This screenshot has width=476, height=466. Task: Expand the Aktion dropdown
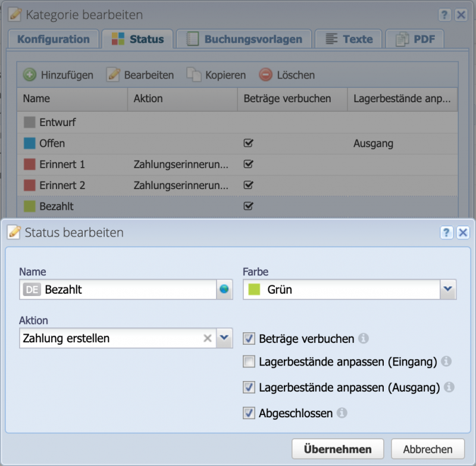223,338
